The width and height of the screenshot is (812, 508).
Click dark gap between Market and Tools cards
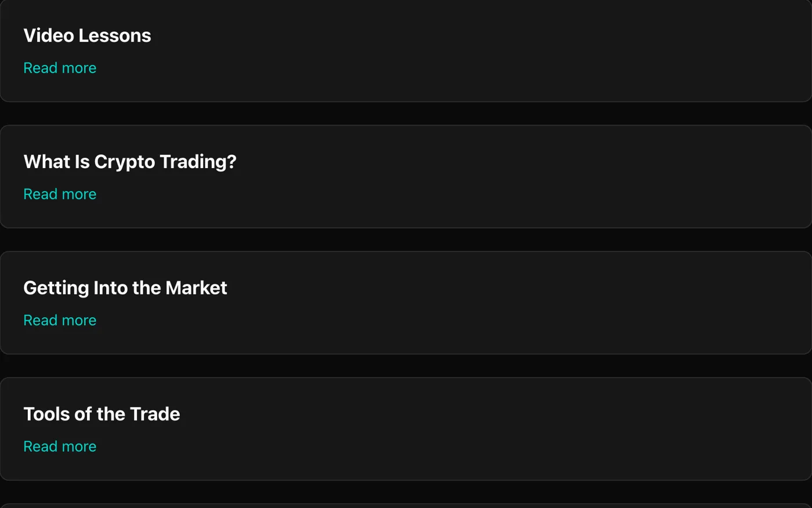coord(406,366)
